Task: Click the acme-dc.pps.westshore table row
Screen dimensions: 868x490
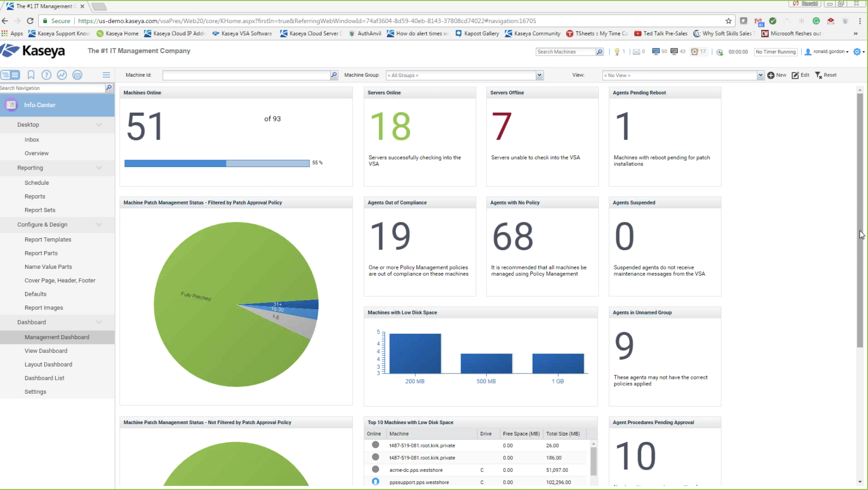Action: (x=476, y=470)
